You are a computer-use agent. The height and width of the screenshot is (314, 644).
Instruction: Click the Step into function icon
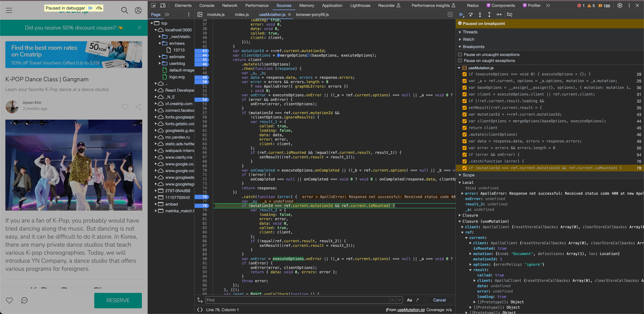(480, 14)
